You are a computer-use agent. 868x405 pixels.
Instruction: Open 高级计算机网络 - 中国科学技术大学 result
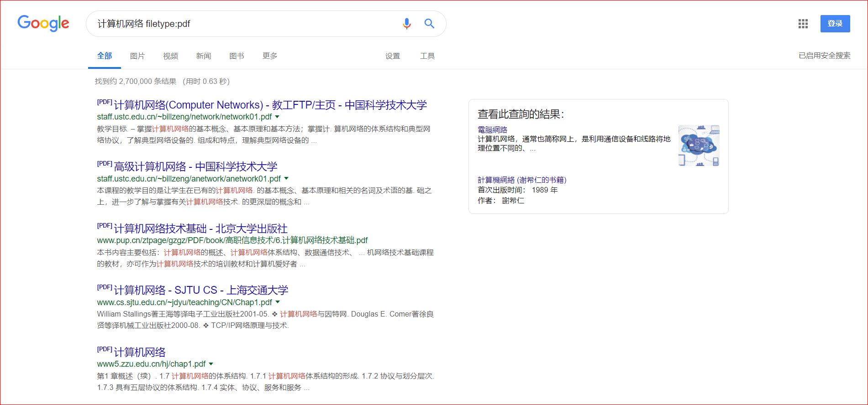point(195,166)
